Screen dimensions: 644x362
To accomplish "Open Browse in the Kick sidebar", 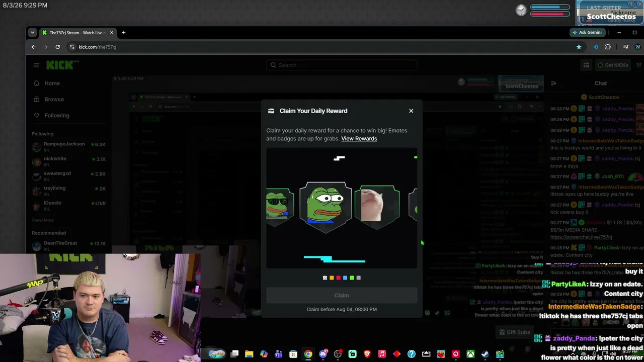I will coord(54,100).
